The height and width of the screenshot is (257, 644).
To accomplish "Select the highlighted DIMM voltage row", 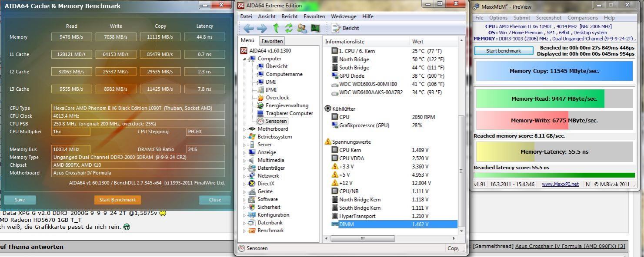I will click(394, 224).
